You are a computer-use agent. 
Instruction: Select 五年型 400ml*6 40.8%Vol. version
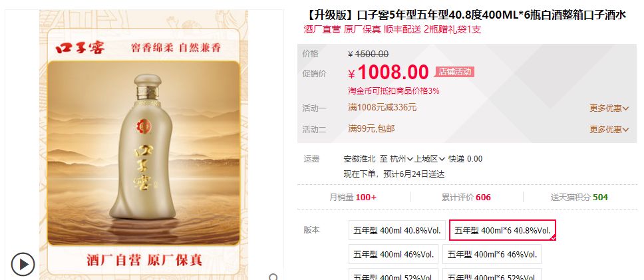503,230
